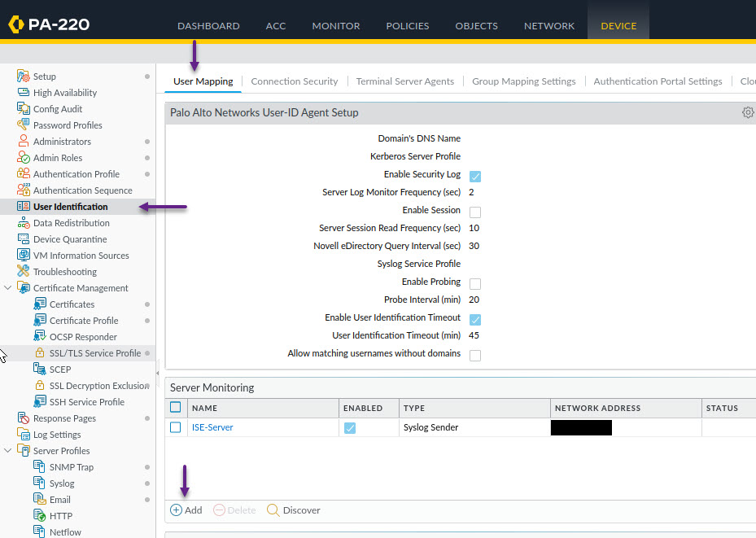Sort by NETWORK ADDRESS column header
This screenshot has height=538, width=756.
pyautogui.click(x=626, y=408)
